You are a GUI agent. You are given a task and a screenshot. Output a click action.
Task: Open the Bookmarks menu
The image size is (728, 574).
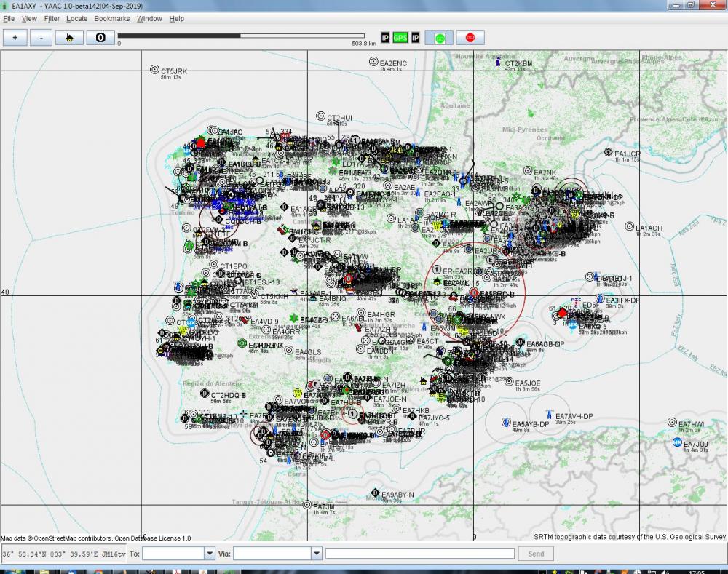(112, 18)
